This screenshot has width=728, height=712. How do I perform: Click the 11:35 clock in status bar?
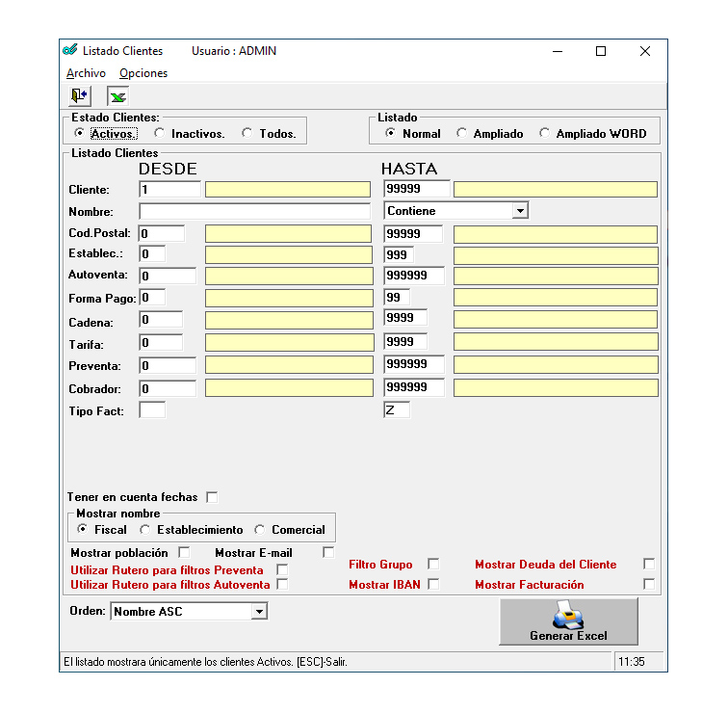coord(632,662)
